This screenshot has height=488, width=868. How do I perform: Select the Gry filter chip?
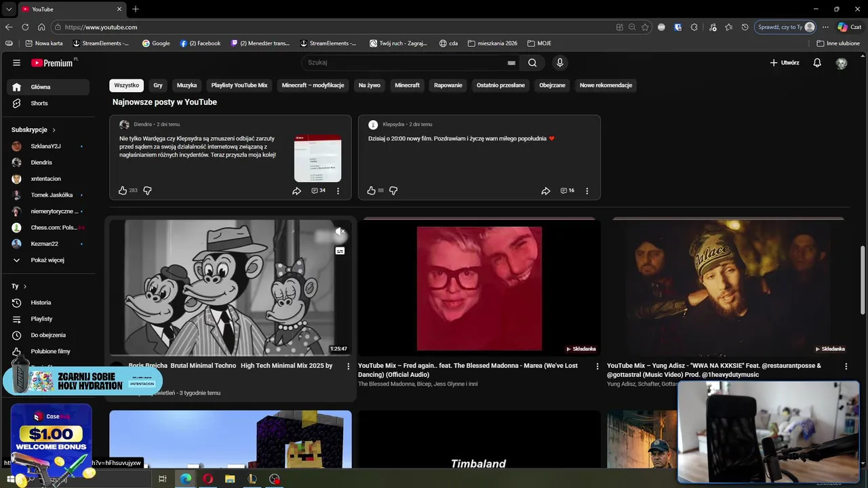[x=158, y=85]
